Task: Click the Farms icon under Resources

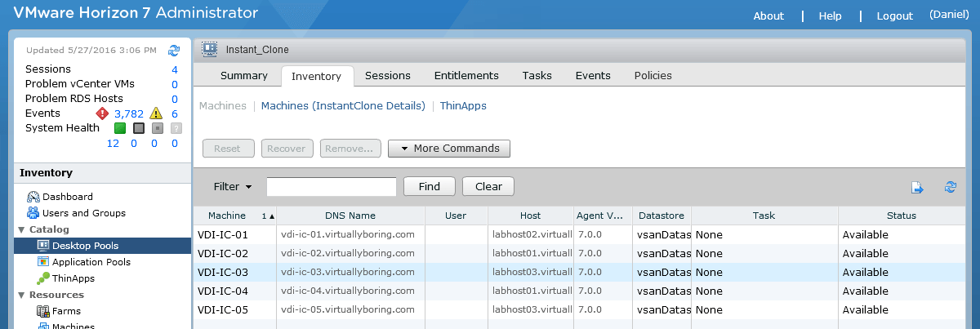Action: click(44, 311)
